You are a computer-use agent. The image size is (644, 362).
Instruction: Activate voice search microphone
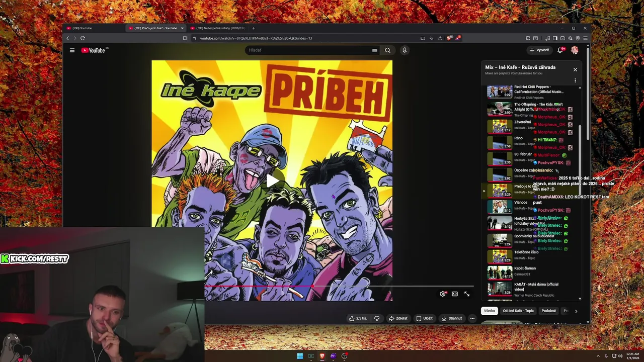tap(405, 50)
